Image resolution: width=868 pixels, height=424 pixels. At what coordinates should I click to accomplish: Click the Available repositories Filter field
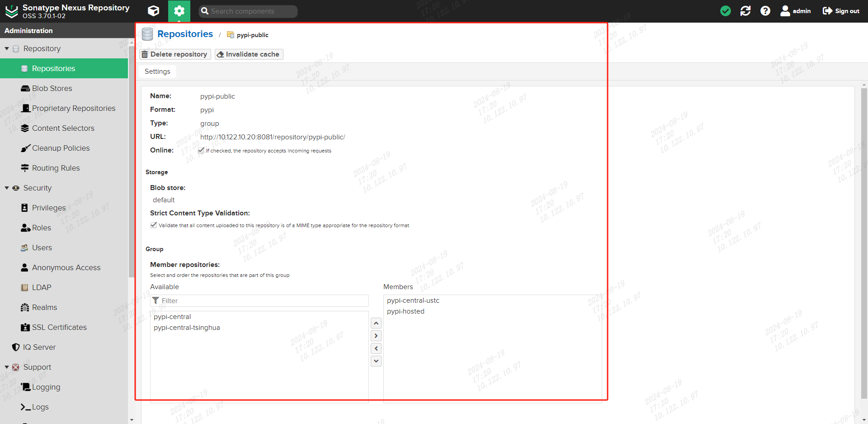(259, 301)
